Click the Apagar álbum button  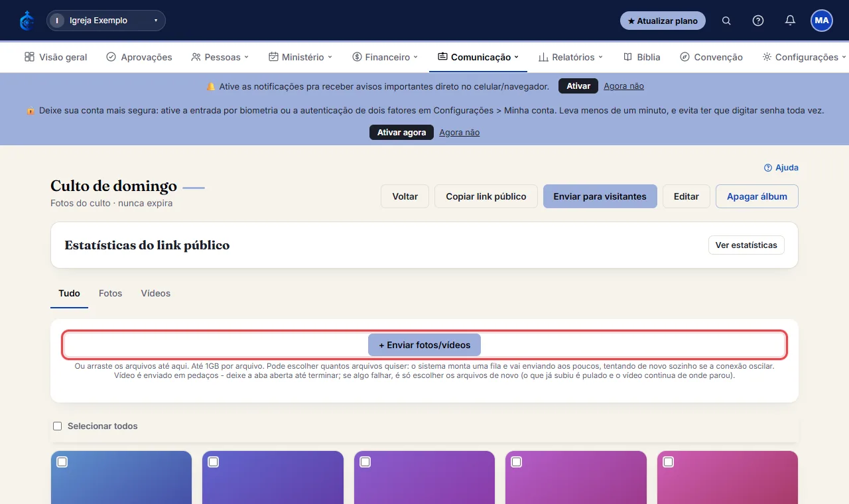pos(757,196)
